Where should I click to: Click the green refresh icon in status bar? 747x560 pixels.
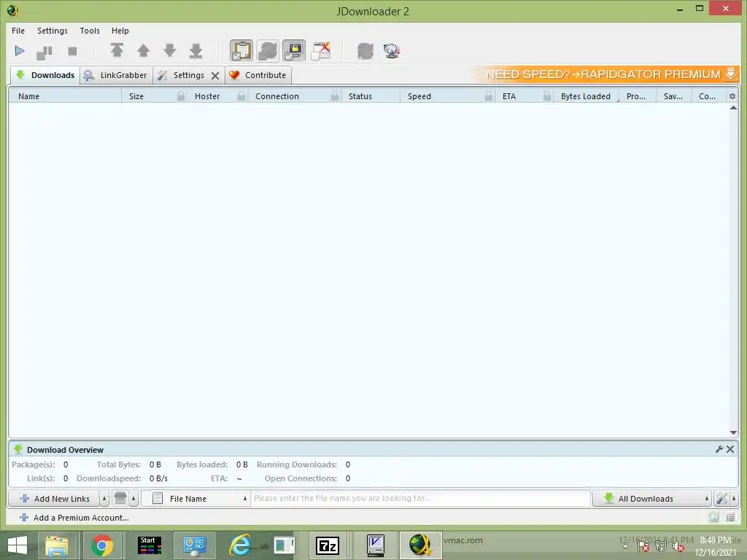pos(713,517)
